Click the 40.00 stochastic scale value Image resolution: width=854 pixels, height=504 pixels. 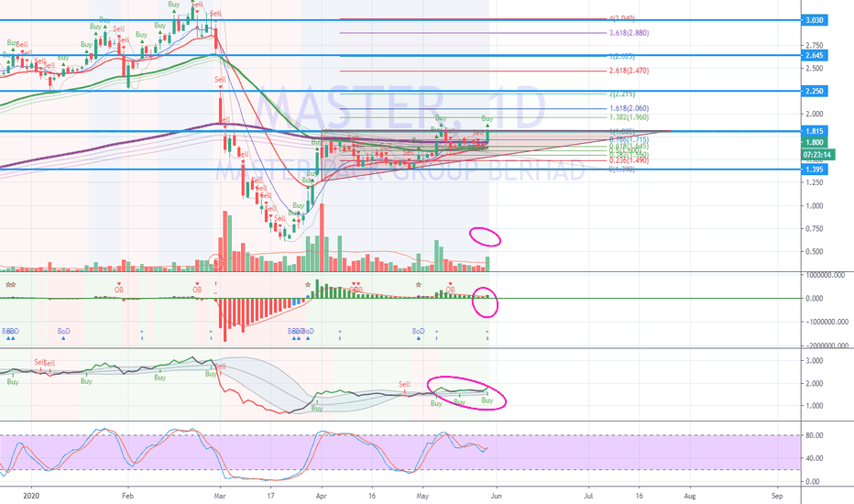pos(815,458)
